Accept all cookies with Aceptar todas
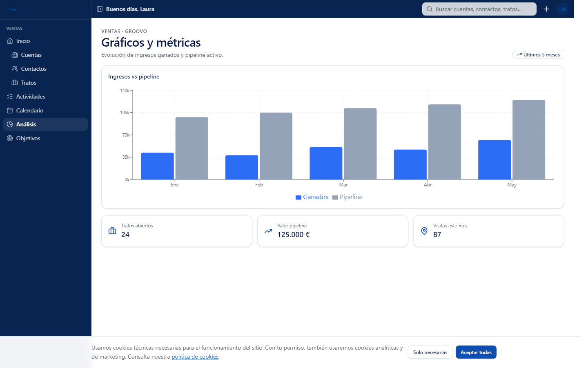 (x=476, y=352)
